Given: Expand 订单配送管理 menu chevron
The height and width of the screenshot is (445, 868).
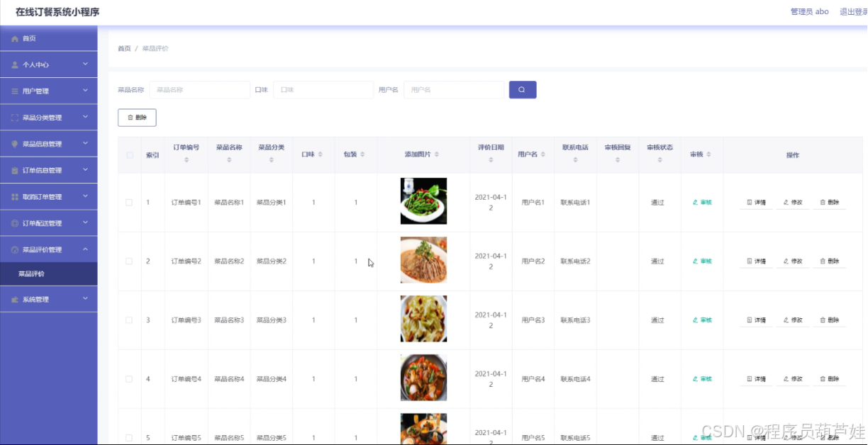Looking at the screenshot, I should pyautogui.click(x=85, y=222).
